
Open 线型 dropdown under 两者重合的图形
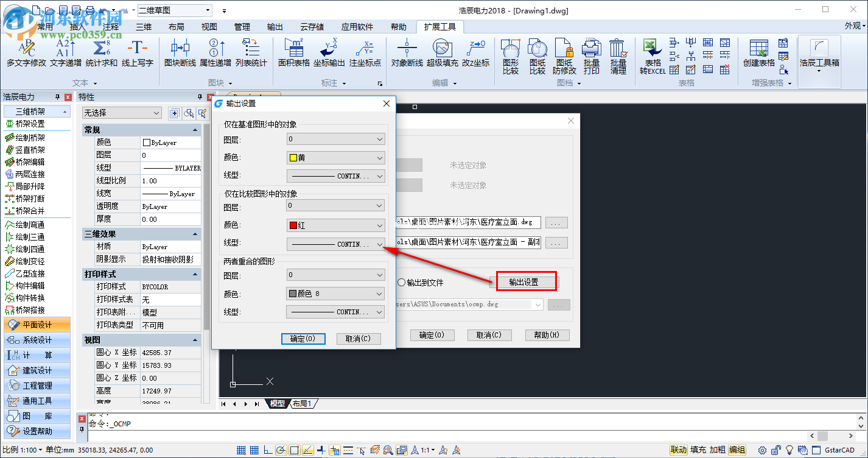336,312
